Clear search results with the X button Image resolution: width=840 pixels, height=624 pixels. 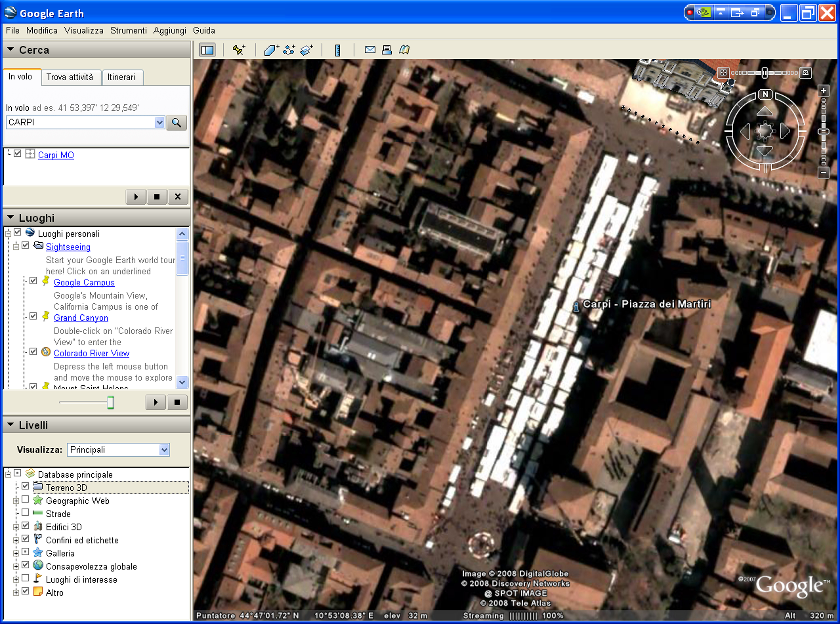(178, 197)
